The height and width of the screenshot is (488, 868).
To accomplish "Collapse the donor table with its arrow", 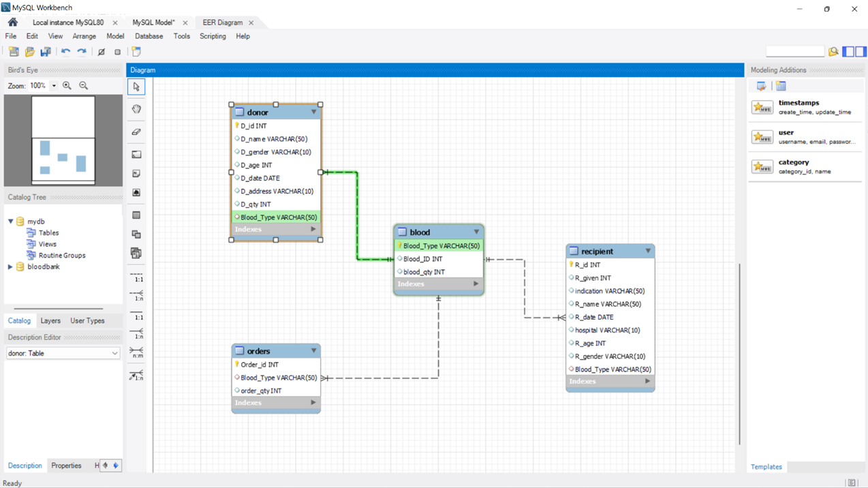I will click(314, 112).
